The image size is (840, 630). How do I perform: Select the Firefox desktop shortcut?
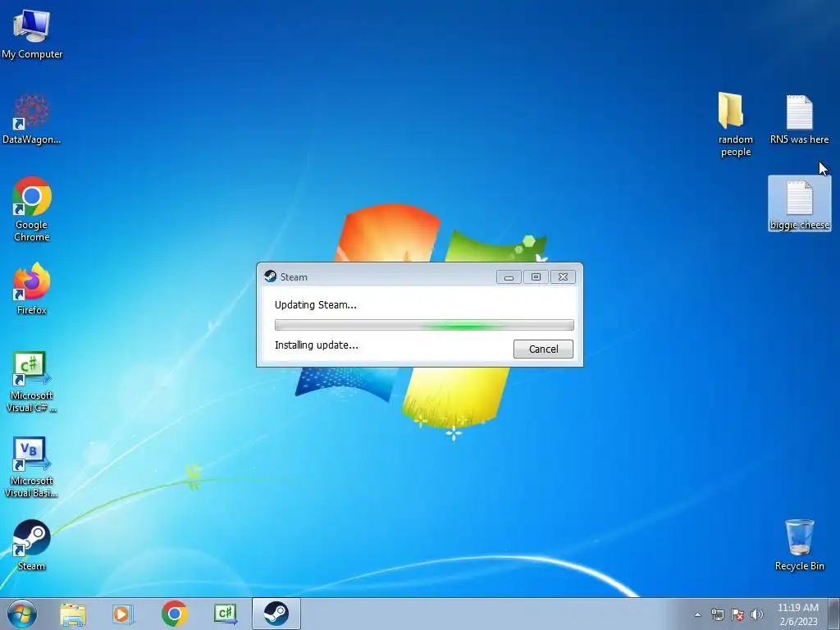(32, 288)
